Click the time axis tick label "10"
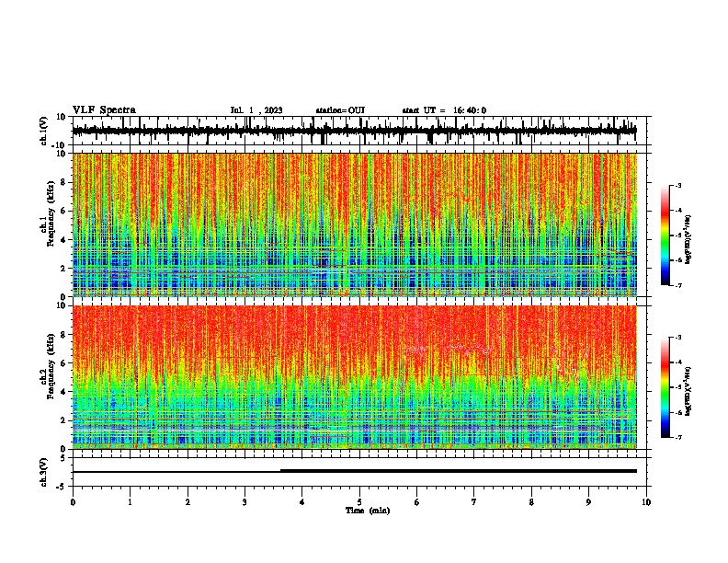728x563 pixels. point(646,502)
